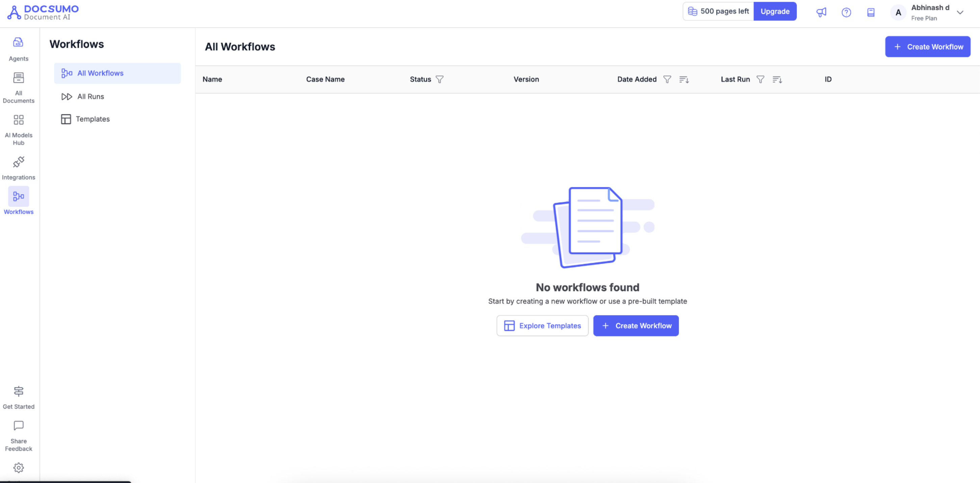Open the help question mark icon

pos(846,12)
